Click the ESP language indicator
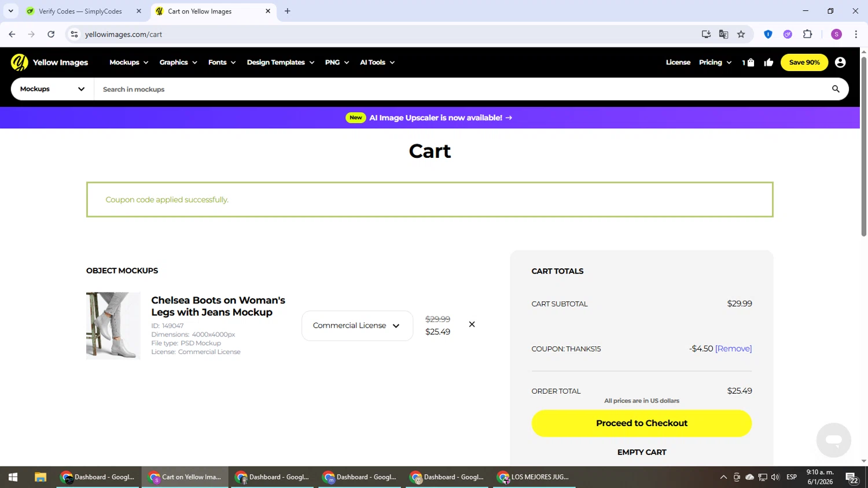The height and width of the screenshot is (488, 868). coord(792,477)
